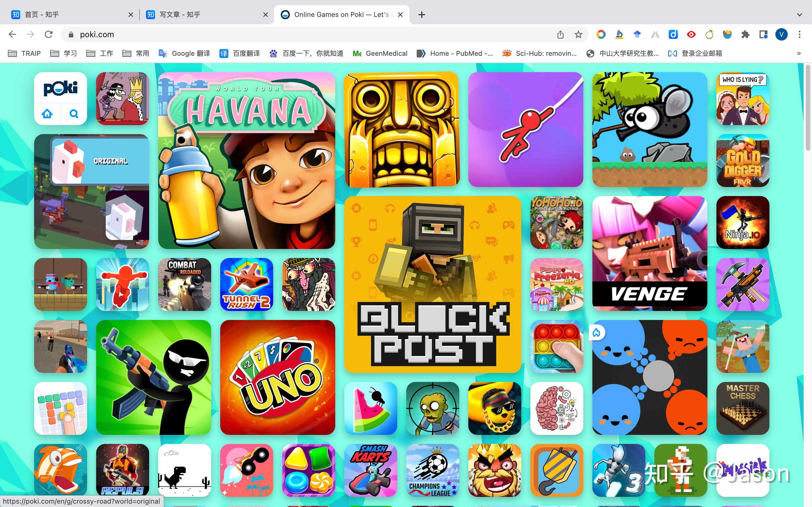Reload the page
This screenshot has height=507, width=812.
coord(49,35)
